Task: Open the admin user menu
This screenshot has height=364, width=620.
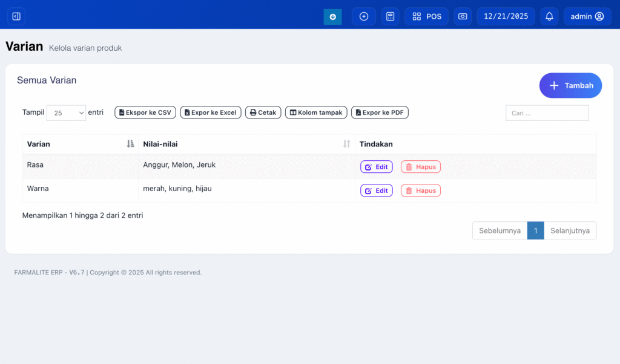Action: pos(587,16)
